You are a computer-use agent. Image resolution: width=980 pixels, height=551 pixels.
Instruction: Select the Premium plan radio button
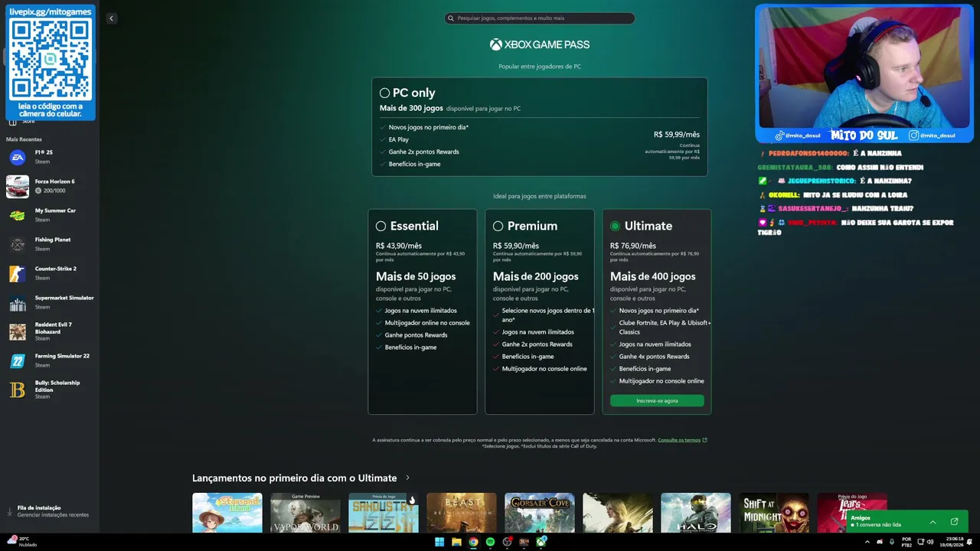point(498,226)
